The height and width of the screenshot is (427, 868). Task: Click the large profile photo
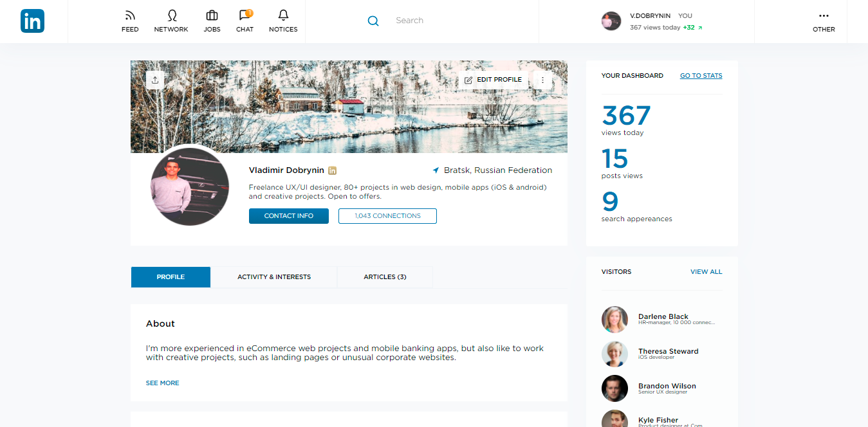(x=190, y=186)
